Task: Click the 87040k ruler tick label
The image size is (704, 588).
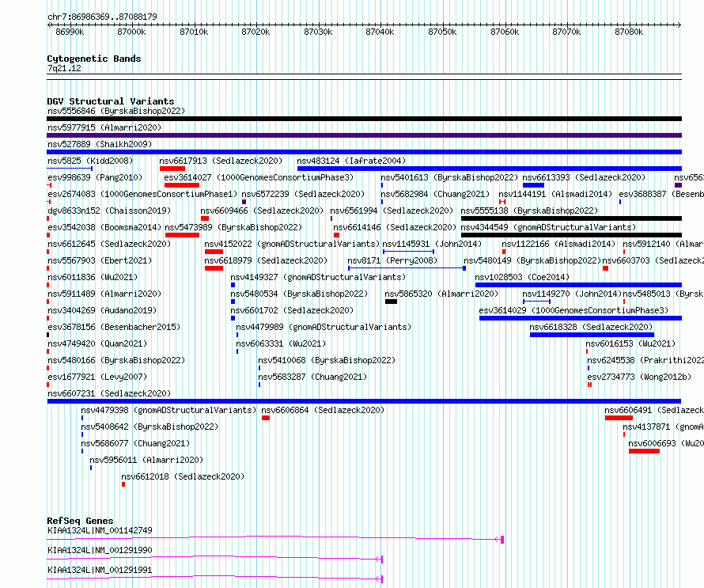Action: point(380,32)
